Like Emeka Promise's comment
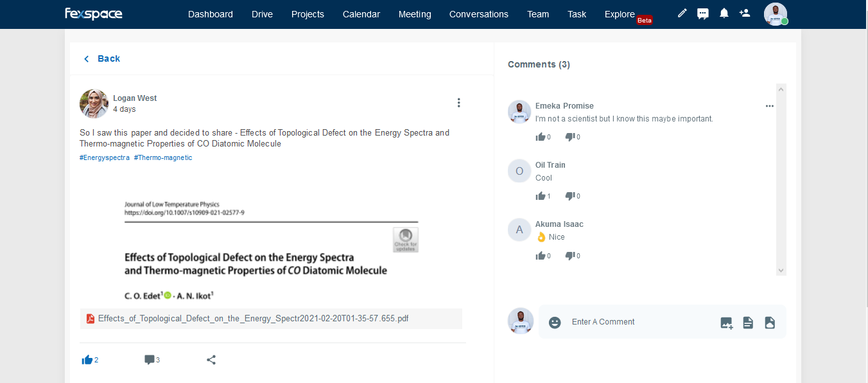The width and height of the screenshot is (868, 383). pyautogui.click(x=541, y=137)
